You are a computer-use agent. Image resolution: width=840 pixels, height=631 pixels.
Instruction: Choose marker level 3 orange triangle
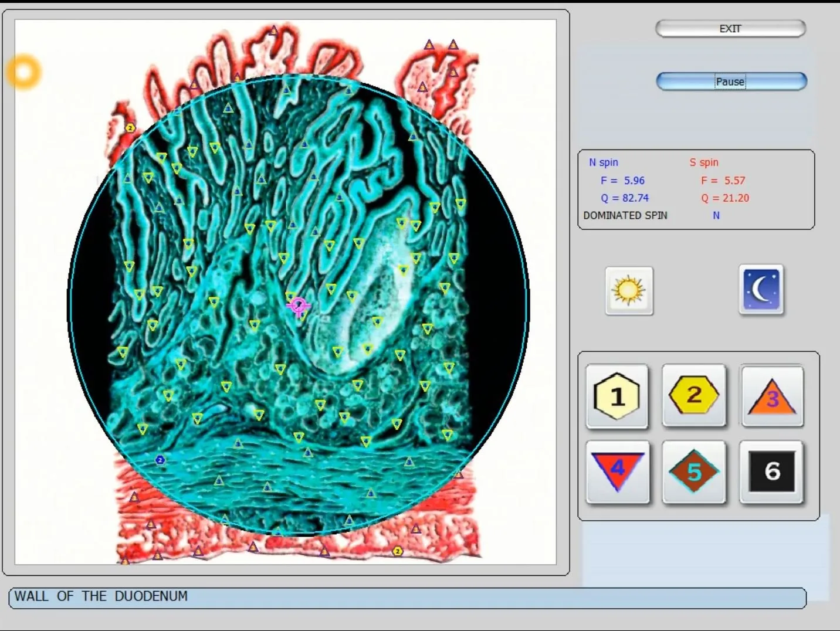pyautogui.click(x=772, y=396)
